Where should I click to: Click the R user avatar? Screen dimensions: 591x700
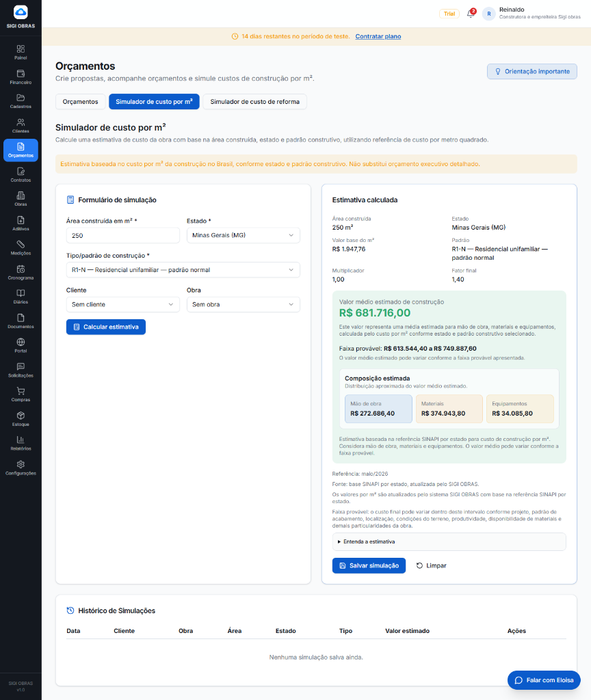pyautogui.click(x=488, y=14)
